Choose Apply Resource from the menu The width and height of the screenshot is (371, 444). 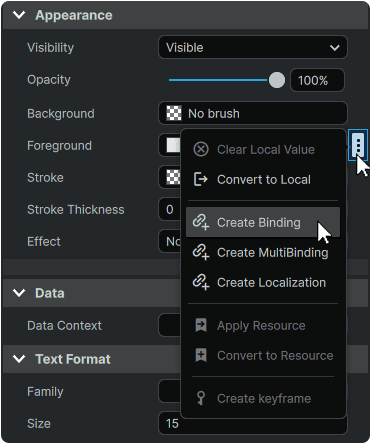point(263,325)
